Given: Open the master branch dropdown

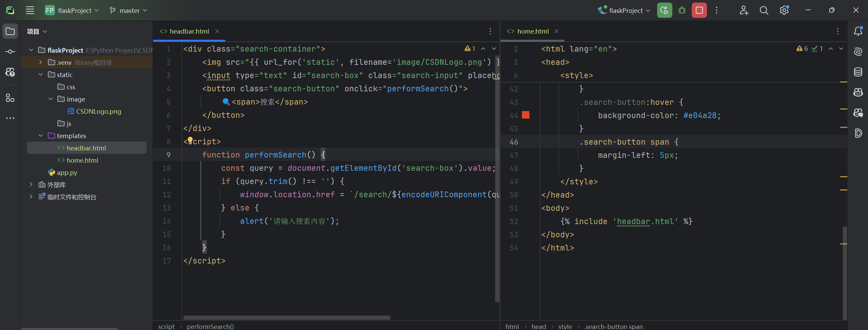Looking at the screenshot, I should (x=129, y=10).
